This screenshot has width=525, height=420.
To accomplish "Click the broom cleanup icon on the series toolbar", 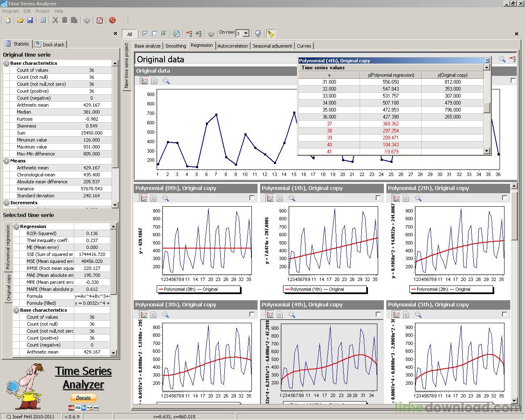I will click(270, 34).
